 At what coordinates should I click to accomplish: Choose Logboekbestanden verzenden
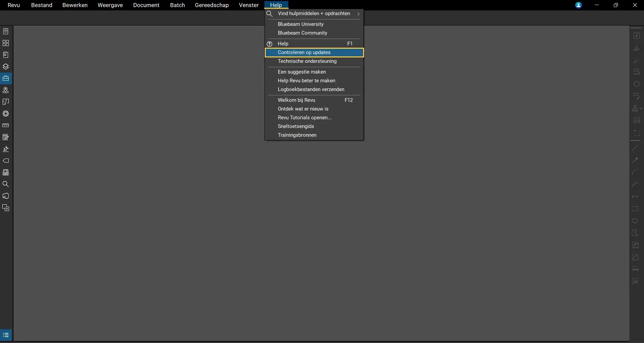click(x=314, y=89)
